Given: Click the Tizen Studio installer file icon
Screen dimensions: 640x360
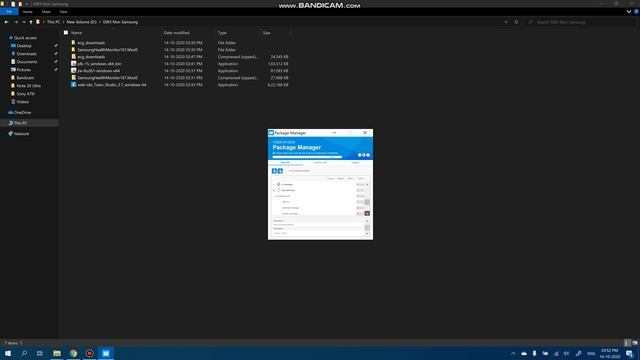Looking at the screenshot, I should tap(73, 84).
